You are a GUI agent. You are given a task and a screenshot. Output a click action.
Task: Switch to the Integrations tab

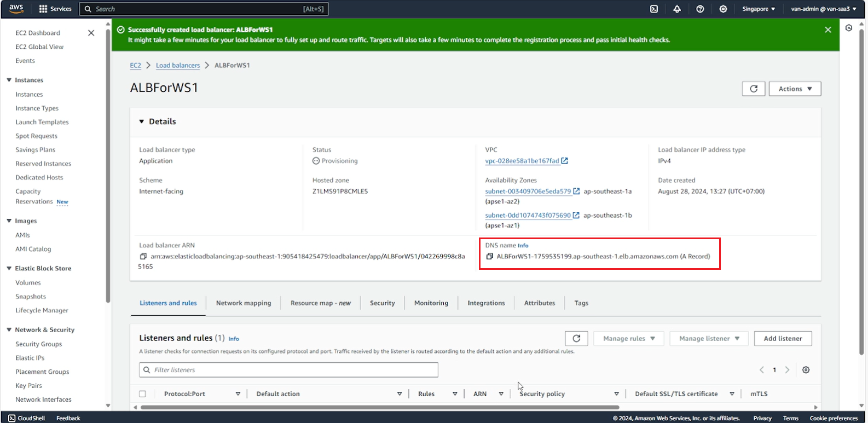(x=486, y=303)
